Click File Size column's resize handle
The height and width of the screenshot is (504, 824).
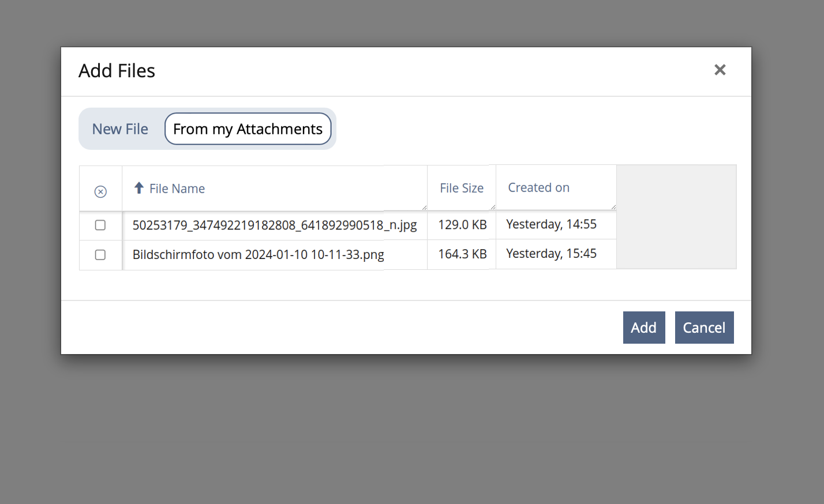point(493,207)
